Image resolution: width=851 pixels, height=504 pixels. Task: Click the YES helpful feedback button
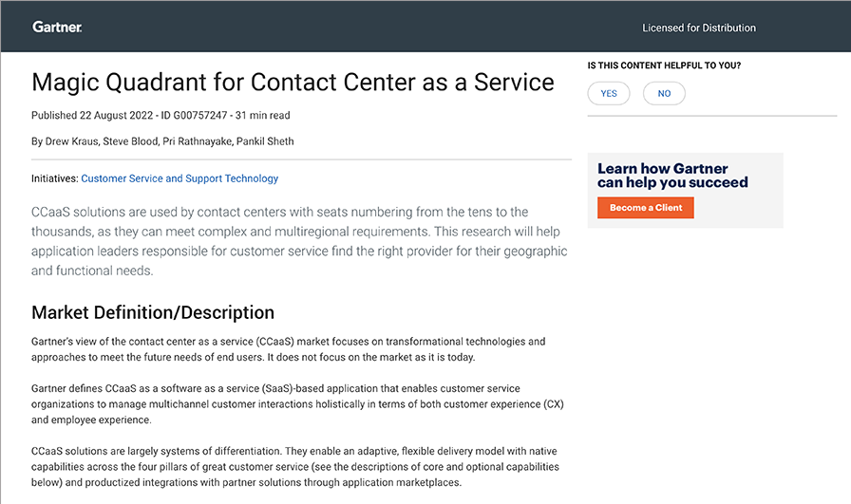[609, 93]
